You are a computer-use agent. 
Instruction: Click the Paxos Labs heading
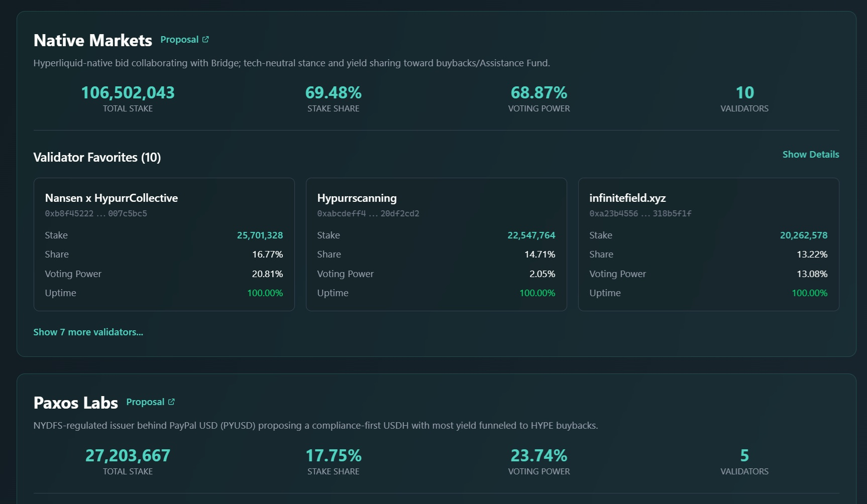pos(76,403)
